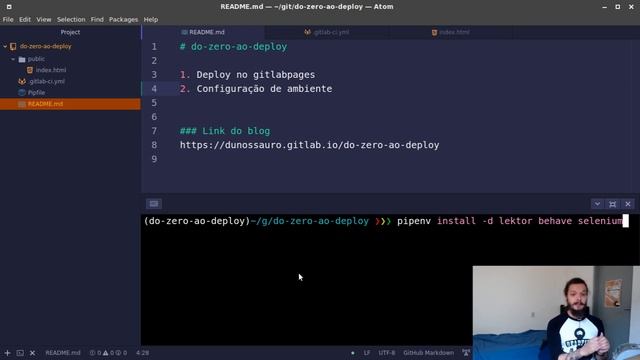
Task: Click the pipenv install command in terminal
Action: (x=509, y=221)
